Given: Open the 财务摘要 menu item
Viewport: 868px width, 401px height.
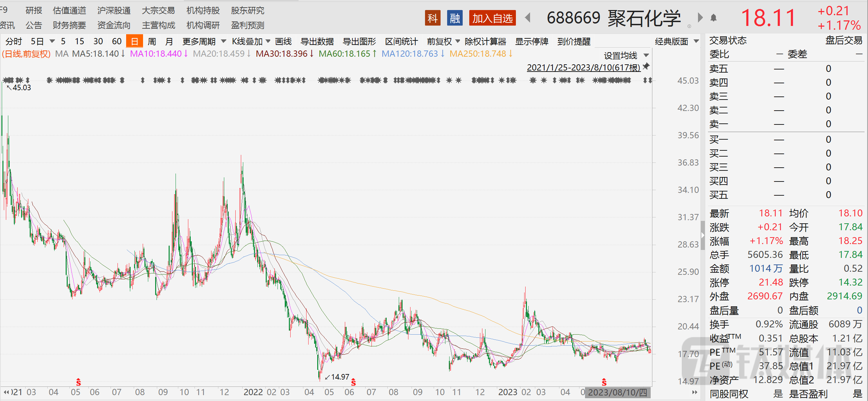Looking at the screenshot, I should click(69, 25).
